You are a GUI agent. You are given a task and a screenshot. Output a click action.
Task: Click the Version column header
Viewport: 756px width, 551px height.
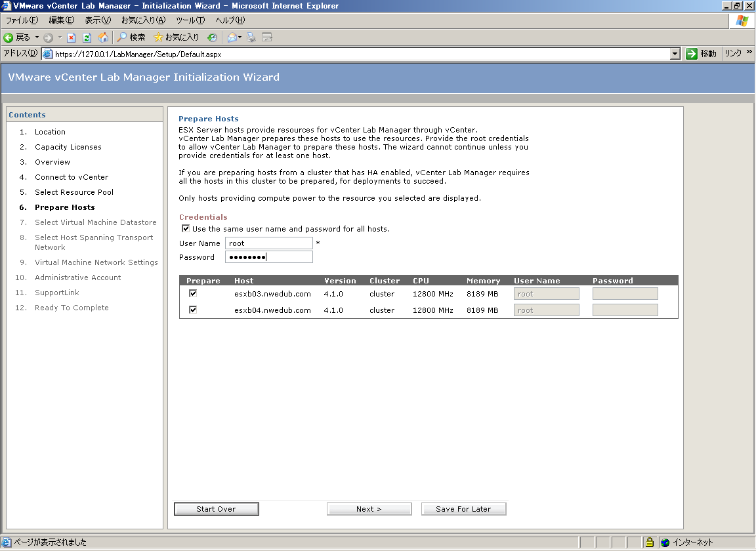click(x=340, y=281)
